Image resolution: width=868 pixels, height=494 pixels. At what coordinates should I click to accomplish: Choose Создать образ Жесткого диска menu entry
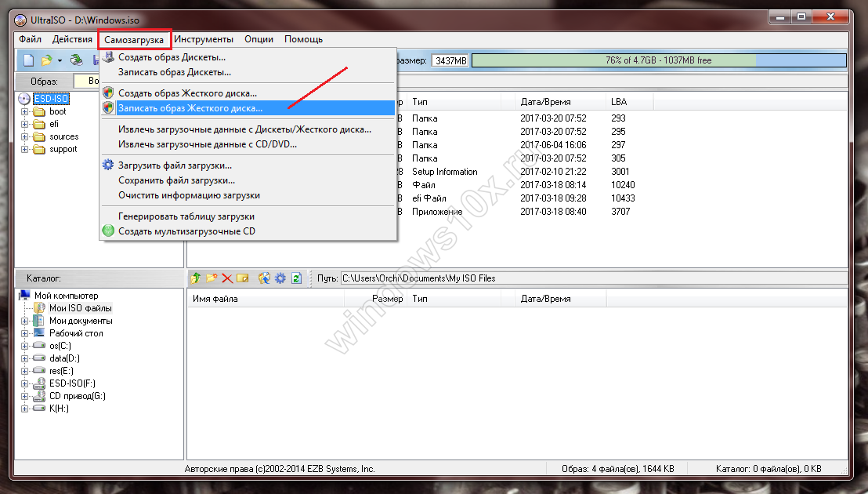coord(248,93)
